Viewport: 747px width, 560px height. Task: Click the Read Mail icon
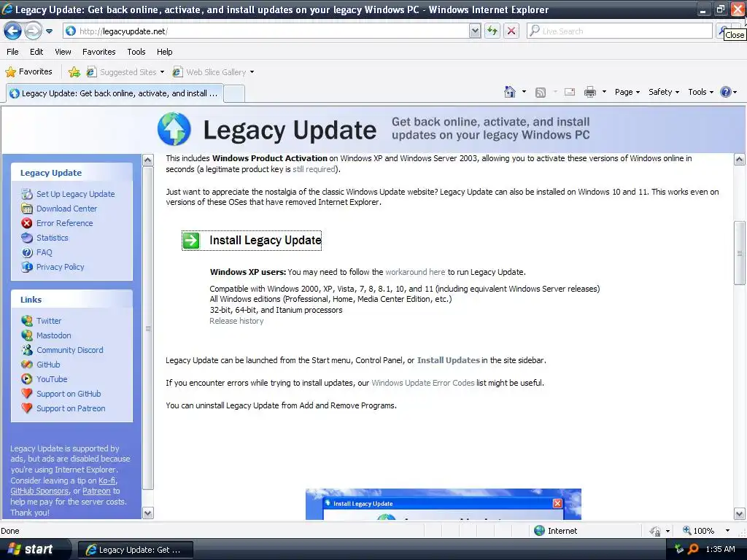[x=570, y=92]
